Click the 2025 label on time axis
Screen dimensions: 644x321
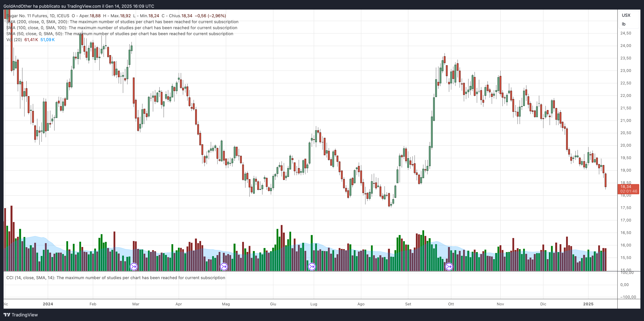pos(588,304)
